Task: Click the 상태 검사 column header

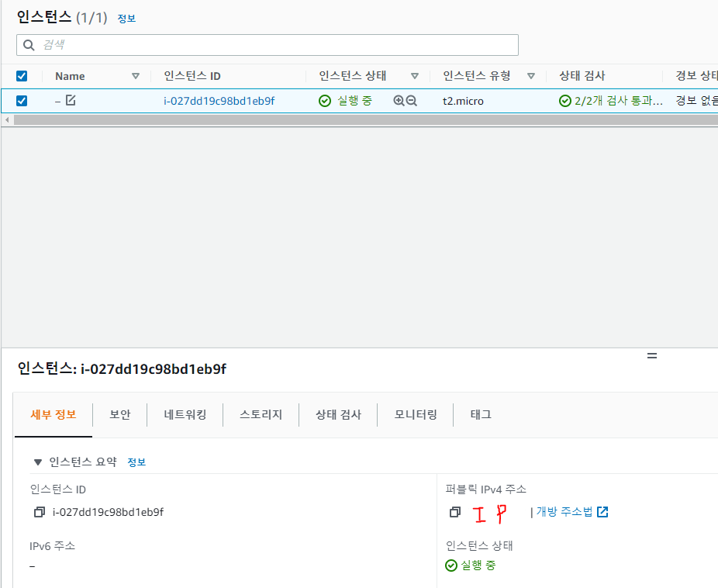Action: tap(582, 76)
